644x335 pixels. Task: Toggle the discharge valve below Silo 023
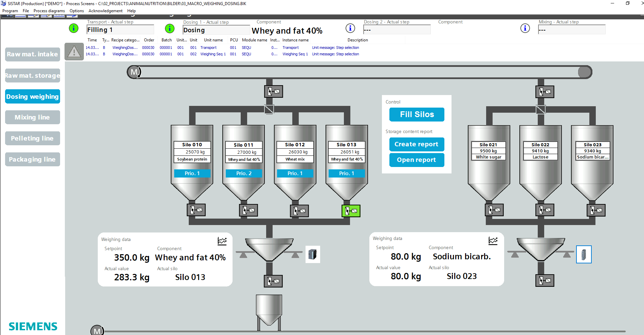tap(596, 210)
